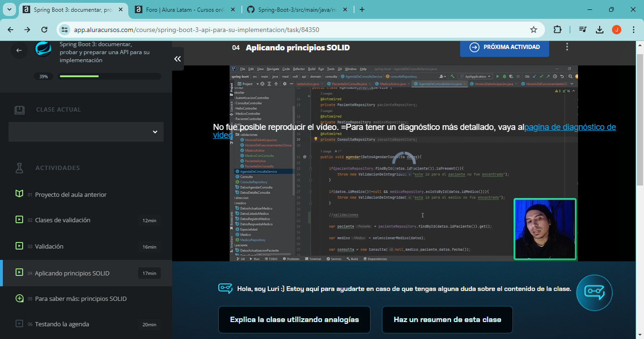Click the 12min duration badge
This screenshot has height=339, width=644.
149,220
